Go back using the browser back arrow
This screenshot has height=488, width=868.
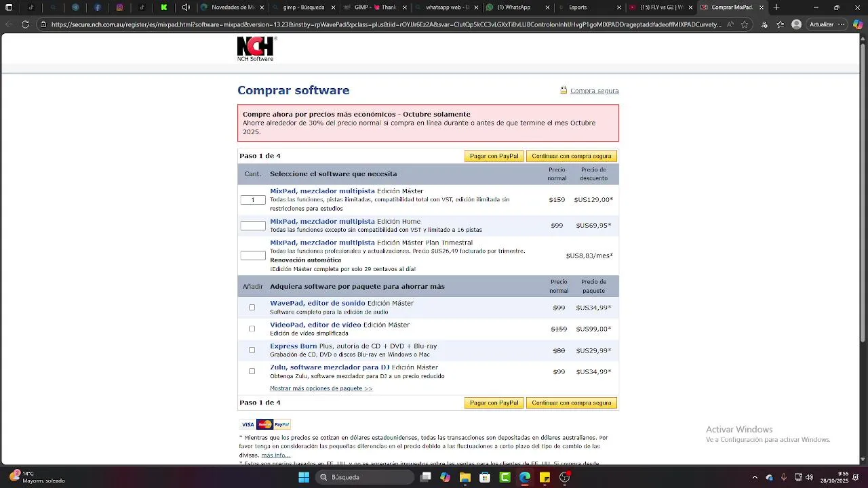8,24
